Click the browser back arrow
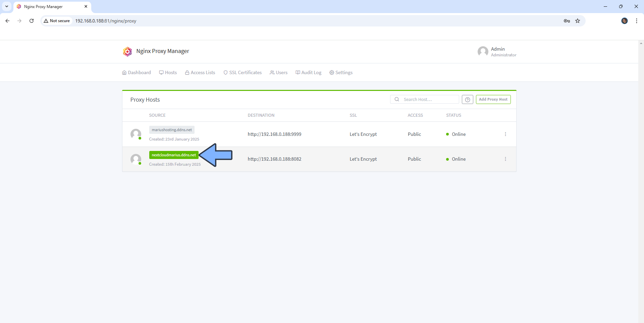Screen dimensions: 644x323 [7, 21]
